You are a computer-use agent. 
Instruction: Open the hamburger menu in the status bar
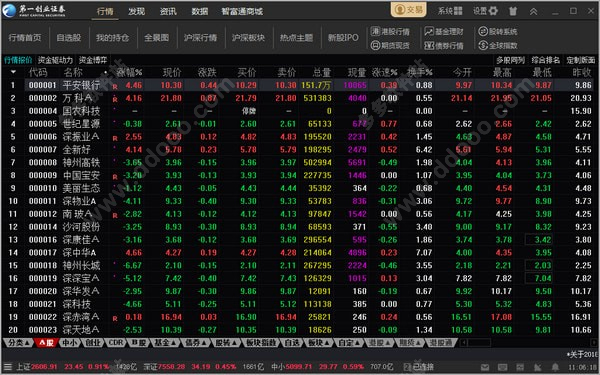[8, 367]
